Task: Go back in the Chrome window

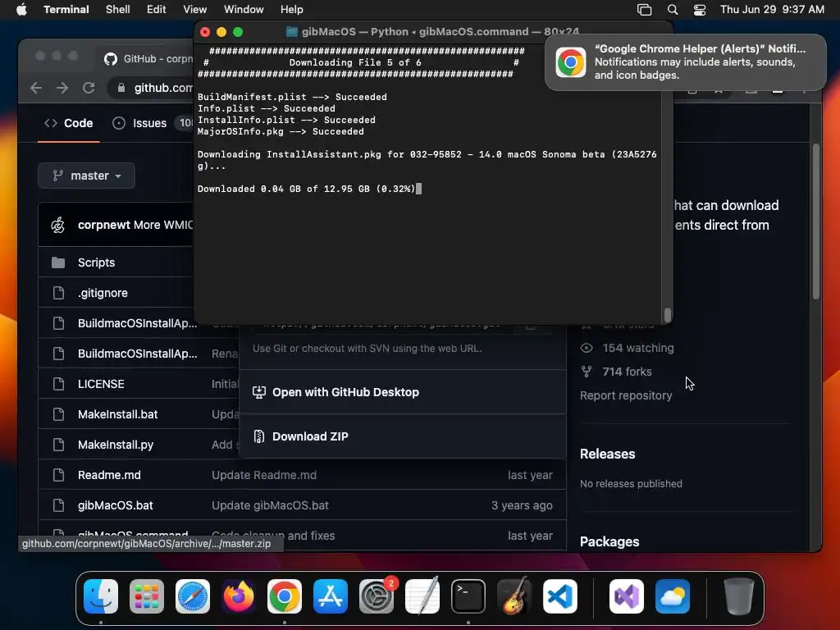Action: [x=36, y=88]
